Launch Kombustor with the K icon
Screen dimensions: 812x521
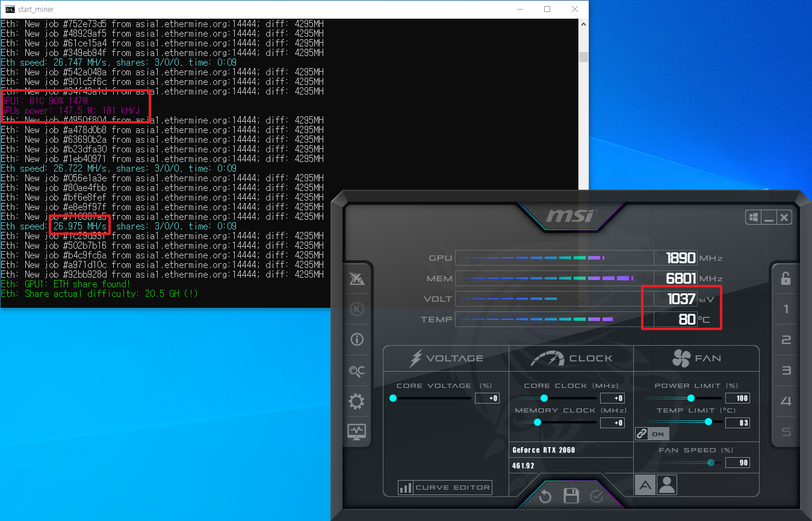(x=357, y=309)
